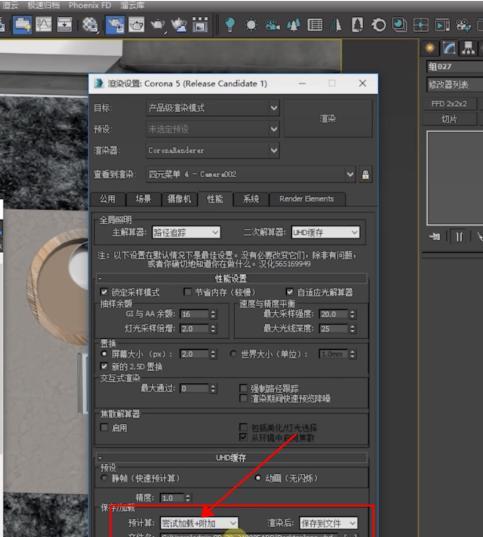Open the Material Editor checkered sphere icon
The height and width of the screenshot is (537, 483).
pos(90,25)
